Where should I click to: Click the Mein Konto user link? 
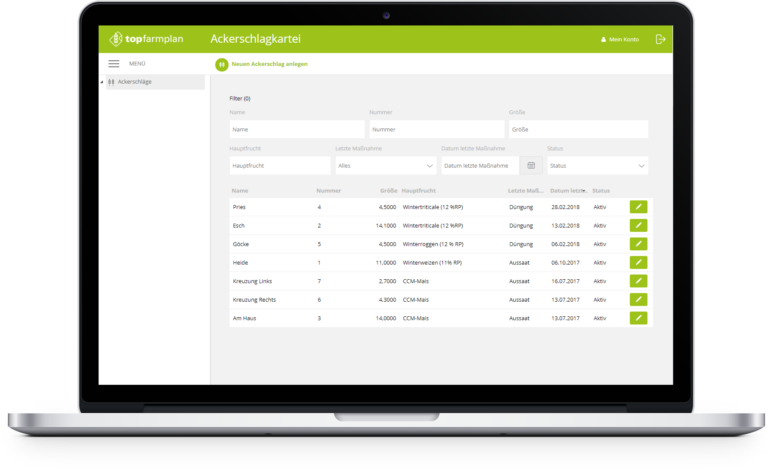(x=620, y=39)
